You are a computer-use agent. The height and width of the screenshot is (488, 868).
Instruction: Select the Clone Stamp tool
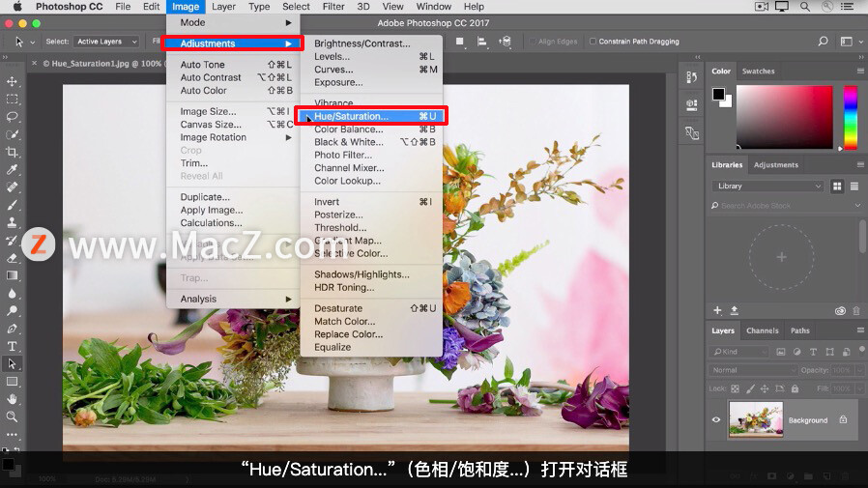pyautogui.click(x=13, y=223)
